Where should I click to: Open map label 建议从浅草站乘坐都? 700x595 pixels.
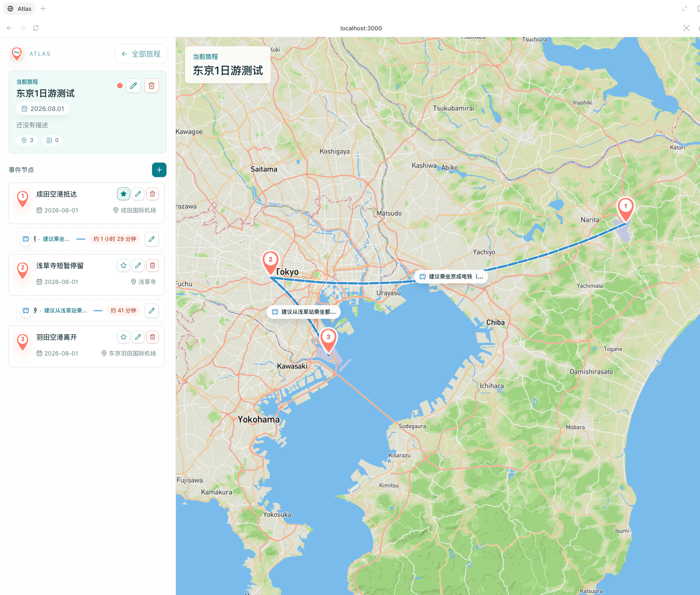click(304, 312)
